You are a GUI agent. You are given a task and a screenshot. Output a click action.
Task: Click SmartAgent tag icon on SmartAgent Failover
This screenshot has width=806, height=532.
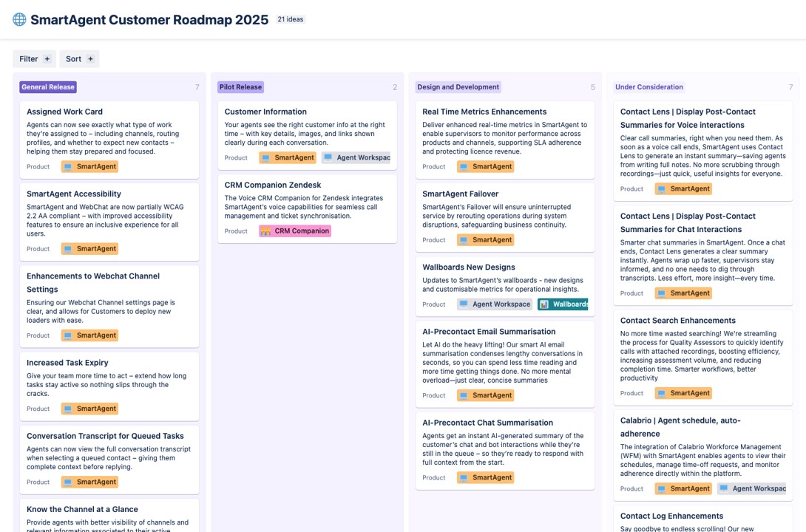point(464,240)
